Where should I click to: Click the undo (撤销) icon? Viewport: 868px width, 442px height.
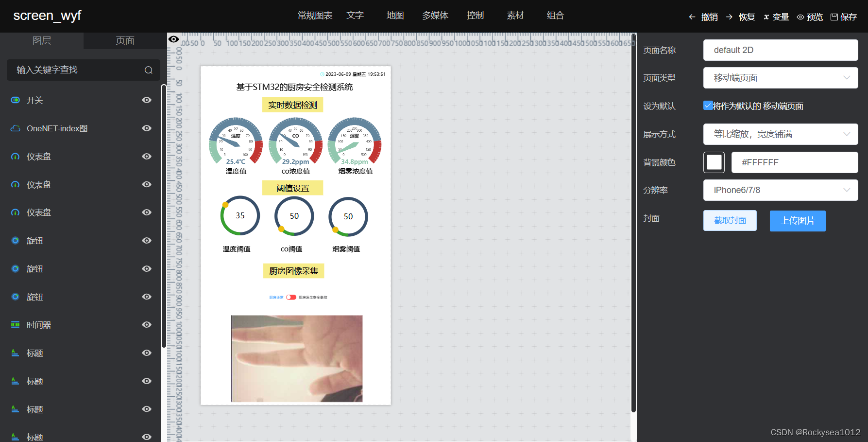692,16
